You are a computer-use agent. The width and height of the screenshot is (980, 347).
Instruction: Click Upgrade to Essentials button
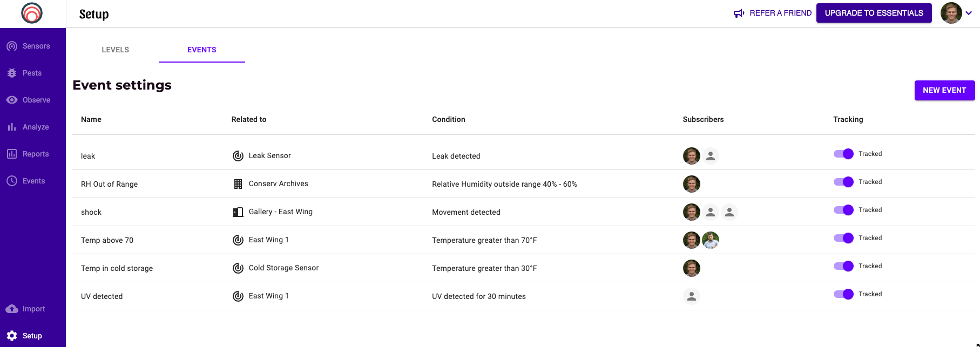[x=874, y=13]
